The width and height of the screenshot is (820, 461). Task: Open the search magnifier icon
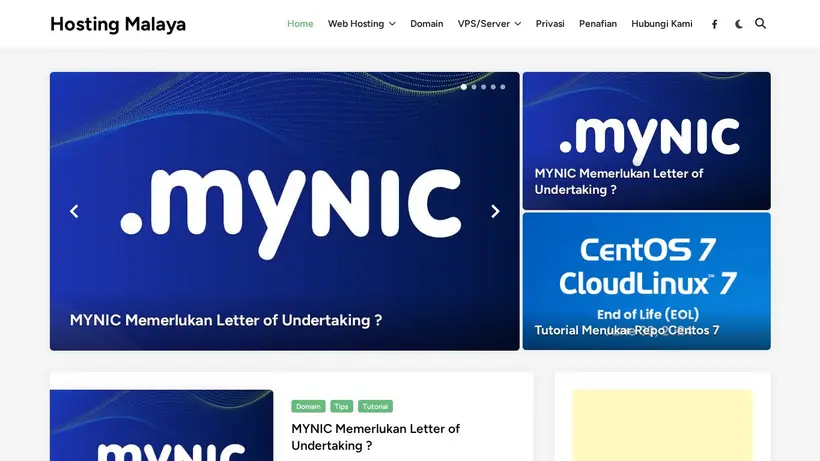pos(760,24)
